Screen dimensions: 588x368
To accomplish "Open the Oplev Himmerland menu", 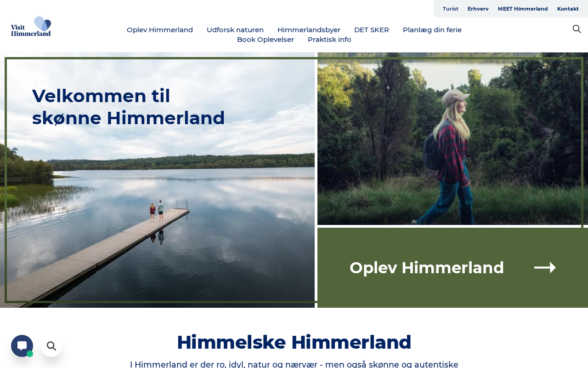I will (x=160, y=30).
